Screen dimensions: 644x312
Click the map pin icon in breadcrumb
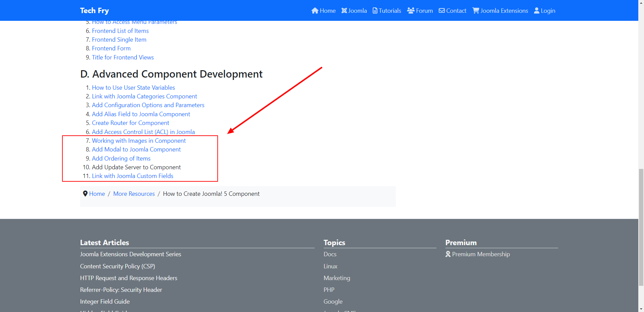85,194
